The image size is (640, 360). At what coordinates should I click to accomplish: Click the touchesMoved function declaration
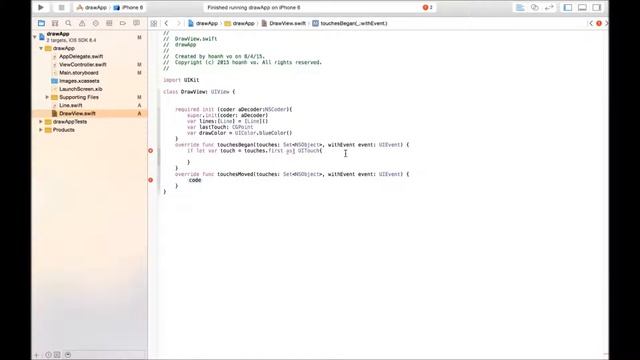(x=292, y=174)
